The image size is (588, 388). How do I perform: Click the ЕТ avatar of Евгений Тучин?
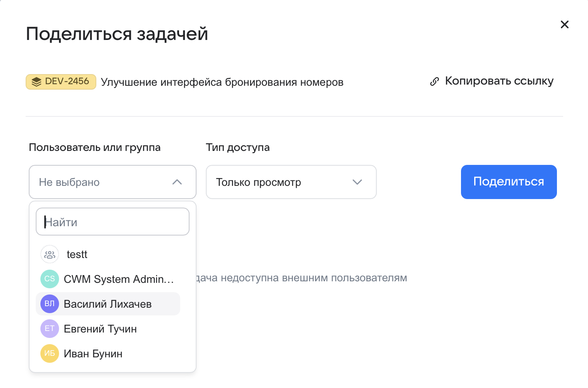(49, 329)
